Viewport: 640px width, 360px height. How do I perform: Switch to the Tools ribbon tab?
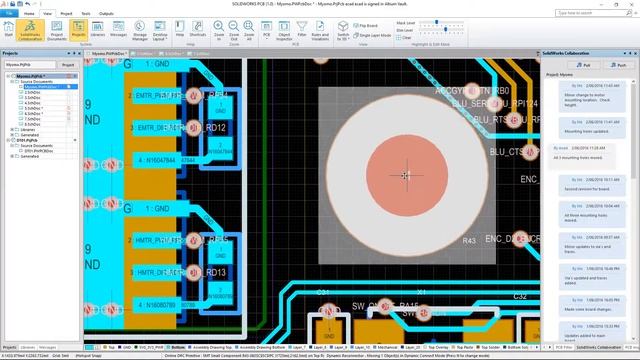click(x=86, y=13)
